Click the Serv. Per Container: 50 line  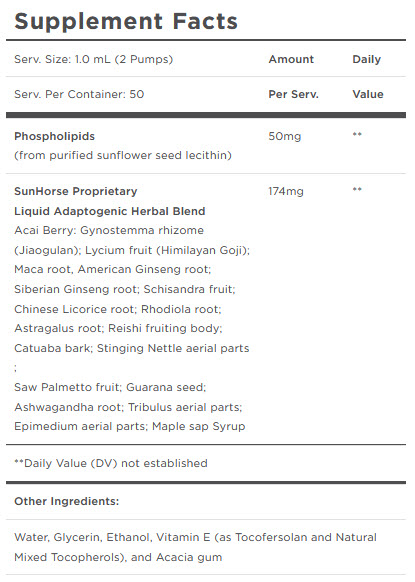79,94
